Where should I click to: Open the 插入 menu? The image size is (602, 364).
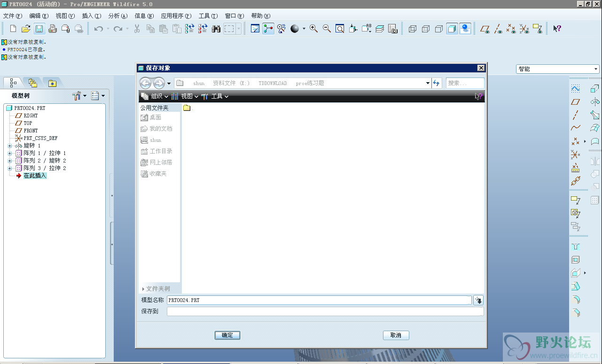click(x=91, y=16)
